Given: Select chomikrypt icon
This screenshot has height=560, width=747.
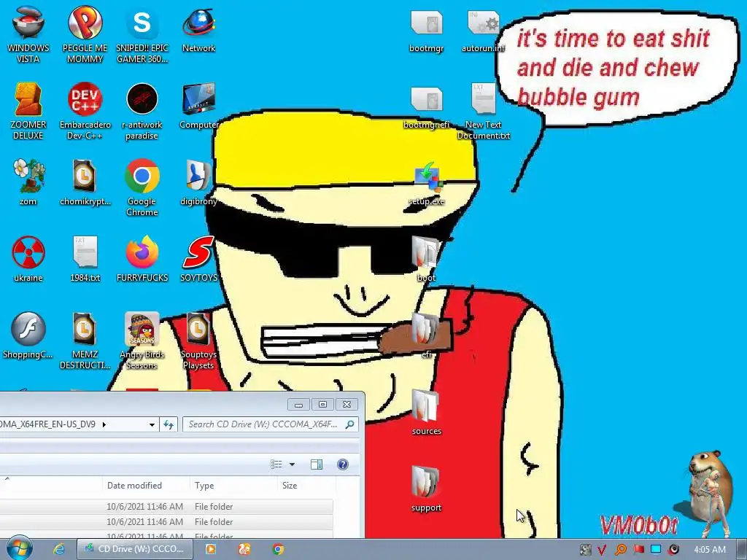Looking at the screenshot, I should [85, 182].
